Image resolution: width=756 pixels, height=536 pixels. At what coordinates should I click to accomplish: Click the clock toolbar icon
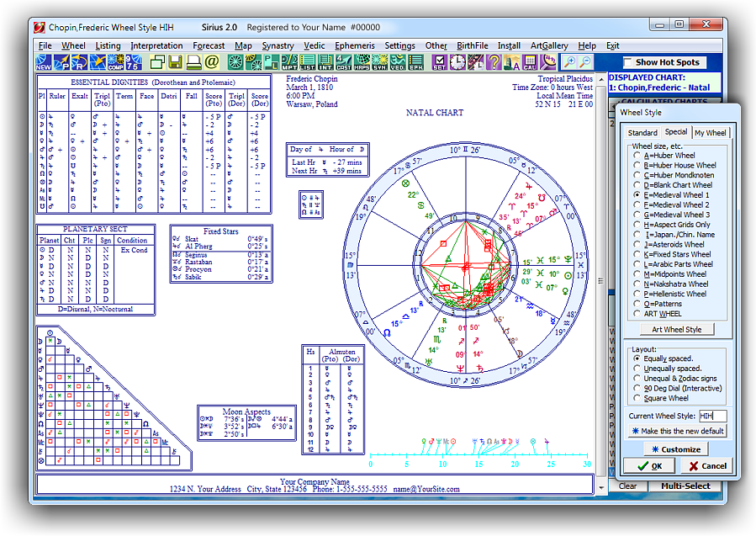tap(457, 62)
